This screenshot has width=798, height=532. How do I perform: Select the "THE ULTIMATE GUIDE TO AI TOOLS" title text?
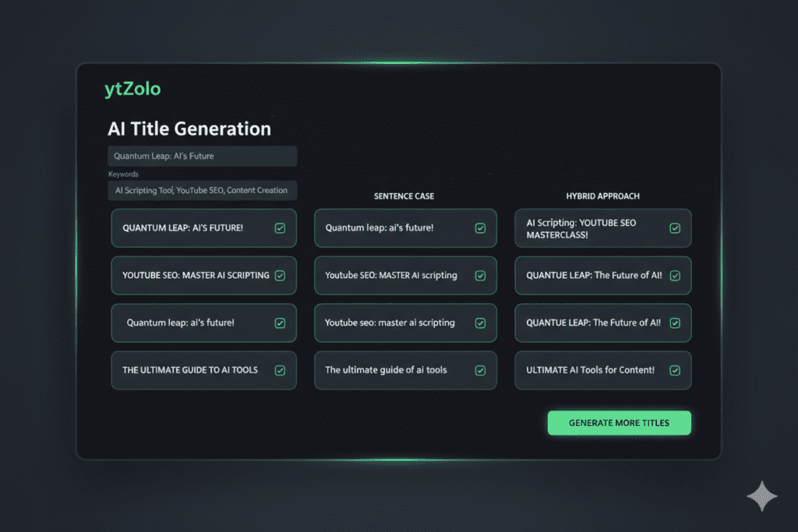pos(190,371)
